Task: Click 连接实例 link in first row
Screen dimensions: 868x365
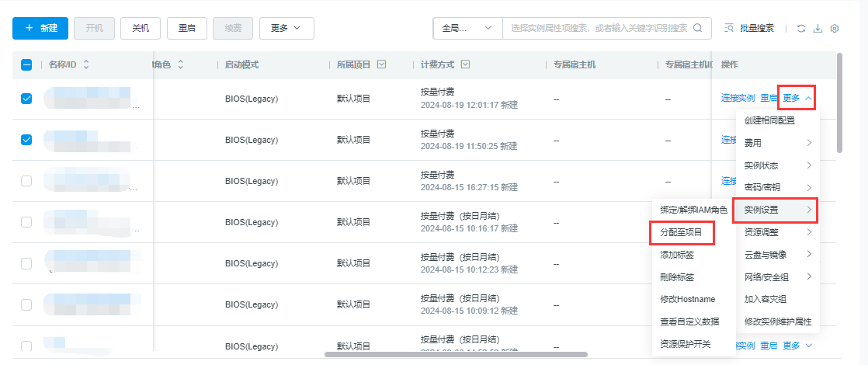Action: pyautogui.click(x=738, y=99)
